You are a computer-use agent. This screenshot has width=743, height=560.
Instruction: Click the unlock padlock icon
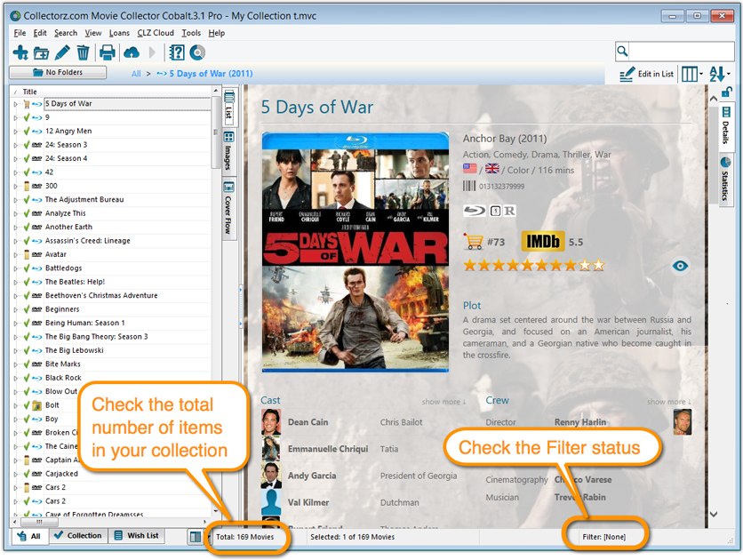tap(726, 92)
